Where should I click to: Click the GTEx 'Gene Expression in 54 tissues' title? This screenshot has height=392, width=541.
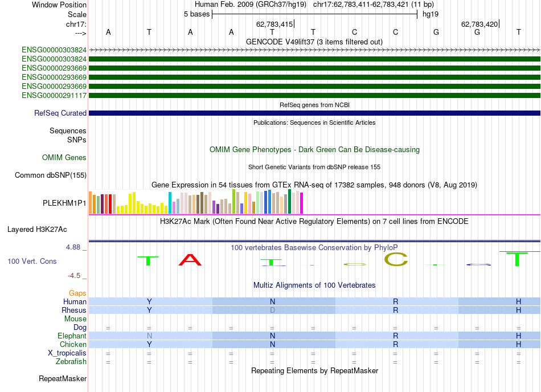tap(314, 185)
